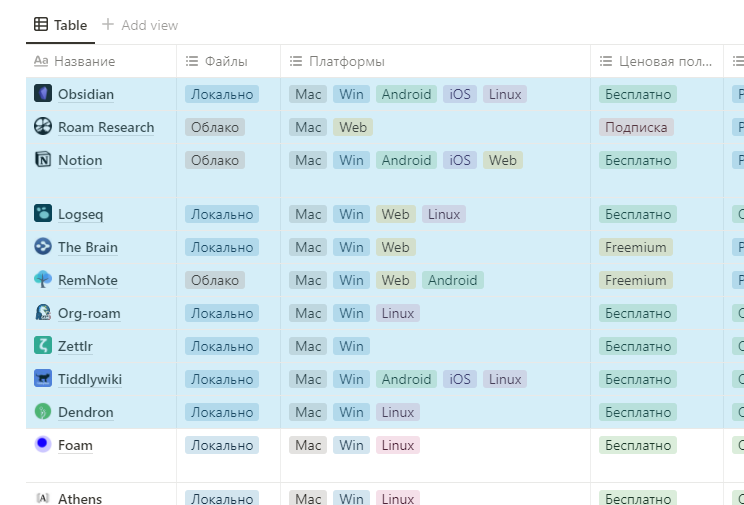744x505 pixels.
Task: Select the Table view tab
Action: [x=60, y=25]
